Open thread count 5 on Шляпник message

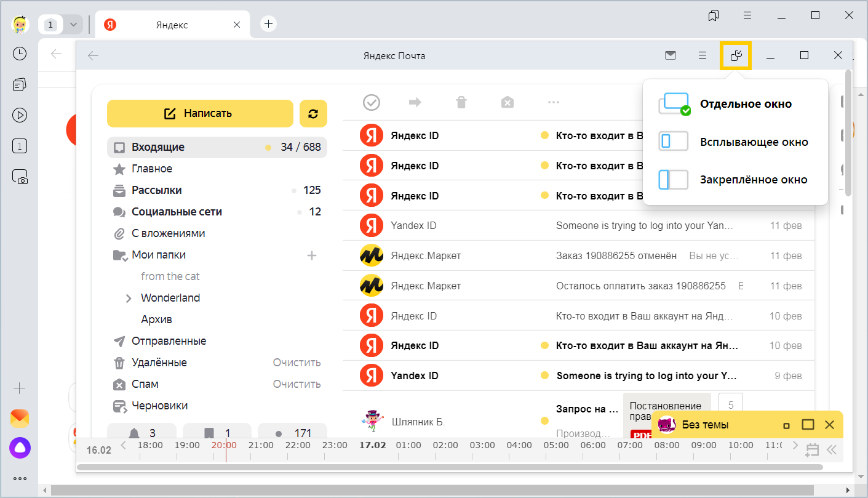[x=731, y=405]
